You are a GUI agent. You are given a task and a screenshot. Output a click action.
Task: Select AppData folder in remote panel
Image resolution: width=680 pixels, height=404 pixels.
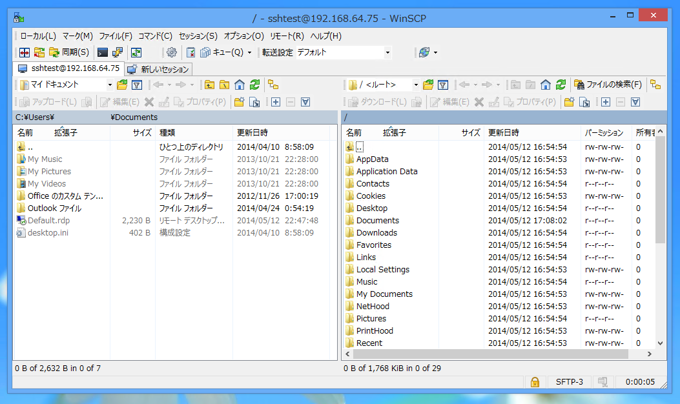pos(367,159)
